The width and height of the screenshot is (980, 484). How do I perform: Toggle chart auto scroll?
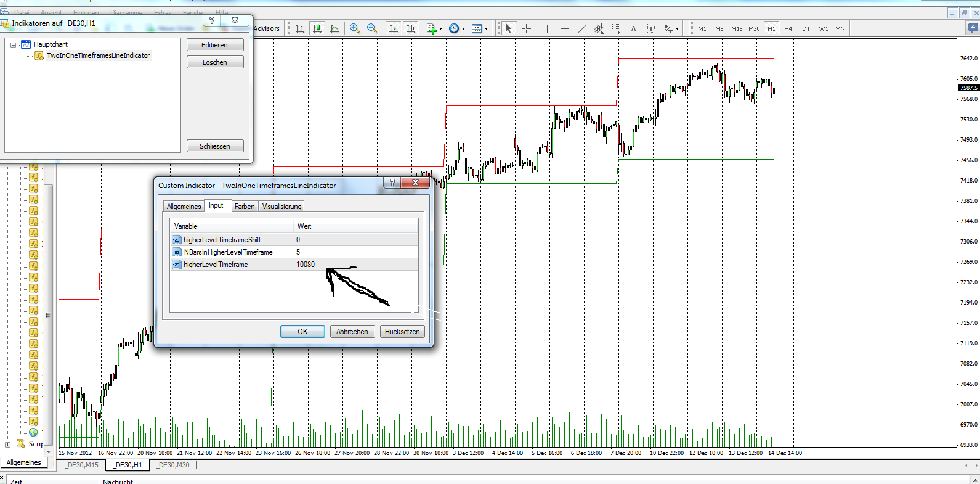coord(394,28)
